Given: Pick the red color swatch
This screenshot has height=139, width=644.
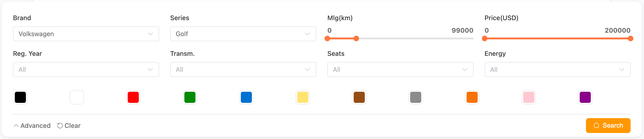Looking at the screenshot, I should pos(133,97).
